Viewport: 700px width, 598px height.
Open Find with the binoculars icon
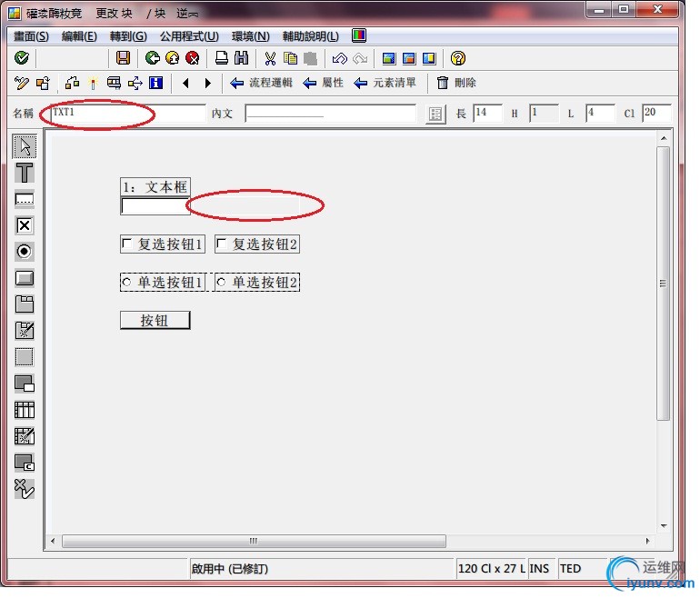(241, 58)
